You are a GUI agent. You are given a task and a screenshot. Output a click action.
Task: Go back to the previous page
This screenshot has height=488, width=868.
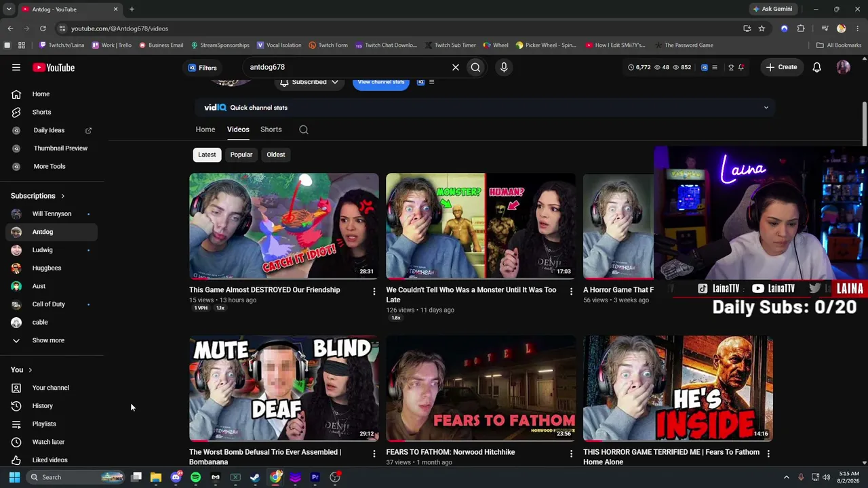[x=10, y=28]
